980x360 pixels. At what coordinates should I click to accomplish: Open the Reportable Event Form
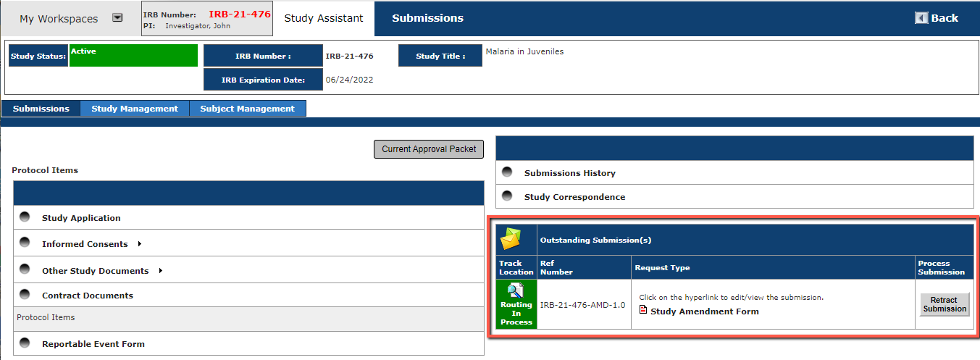point(93,344)
